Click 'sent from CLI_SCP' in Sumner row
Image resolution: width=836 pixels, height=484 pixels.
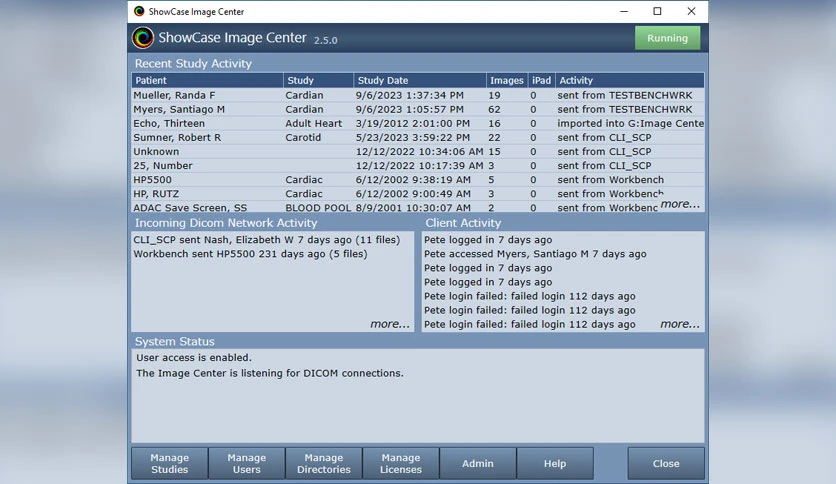click(604, 138)
